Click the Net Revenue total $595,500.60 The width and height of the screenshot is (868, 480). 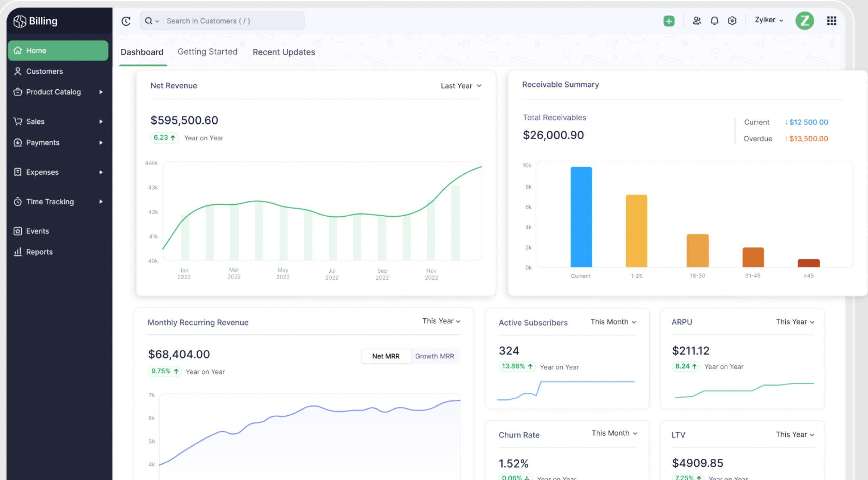pos(184,120)
